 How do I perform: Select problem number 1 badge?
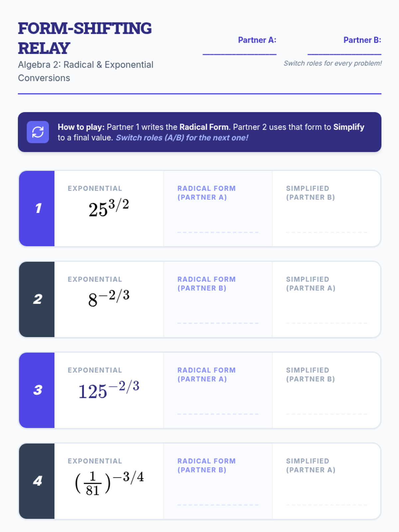coord(37,208)
